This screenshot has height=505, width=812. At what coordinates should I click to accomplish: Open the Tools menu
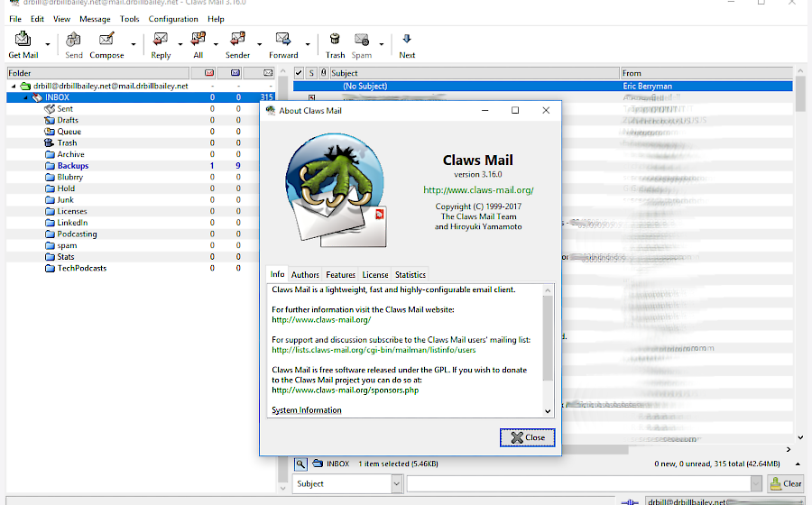point(129,19)
